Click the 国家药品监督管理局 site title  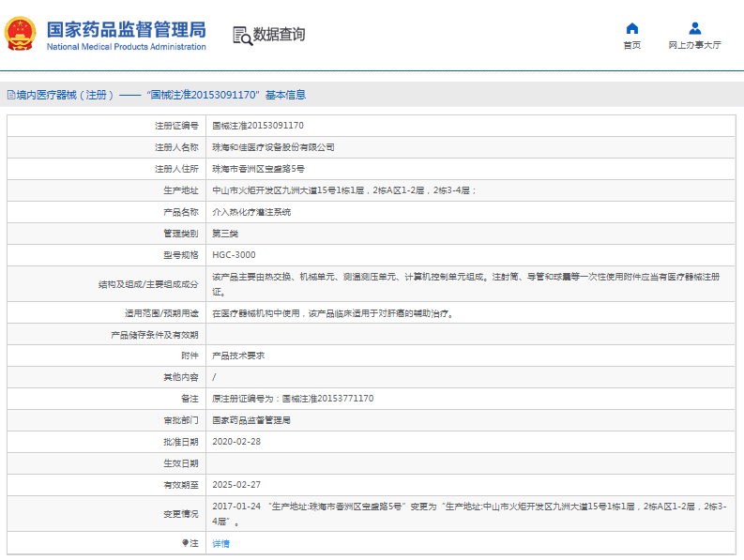point(126,28)
